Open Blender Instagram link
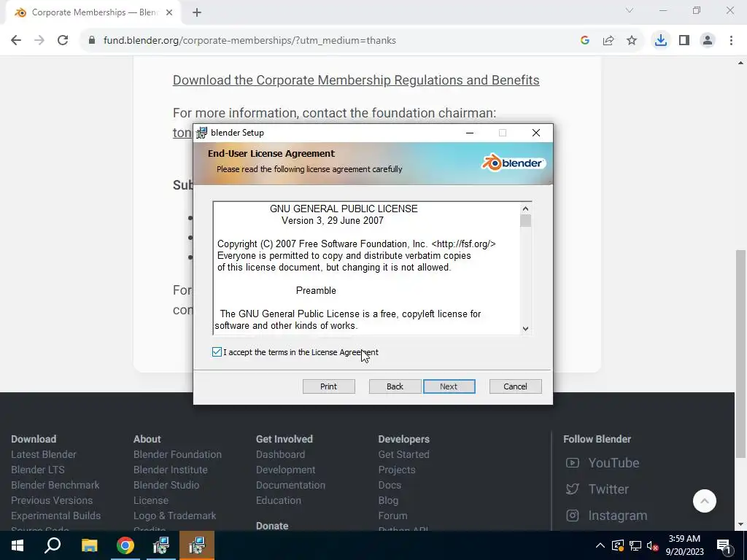747x560 pixels. (x=606, y=516)
